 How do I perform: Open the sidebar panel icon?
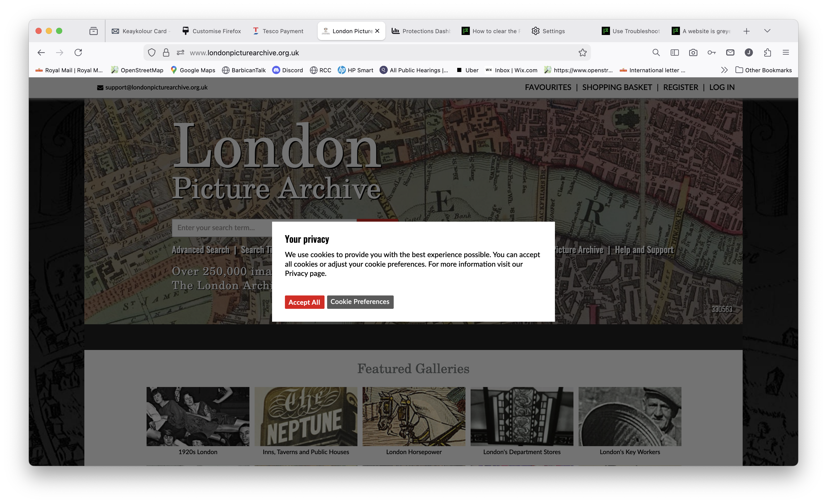[675, 53]
